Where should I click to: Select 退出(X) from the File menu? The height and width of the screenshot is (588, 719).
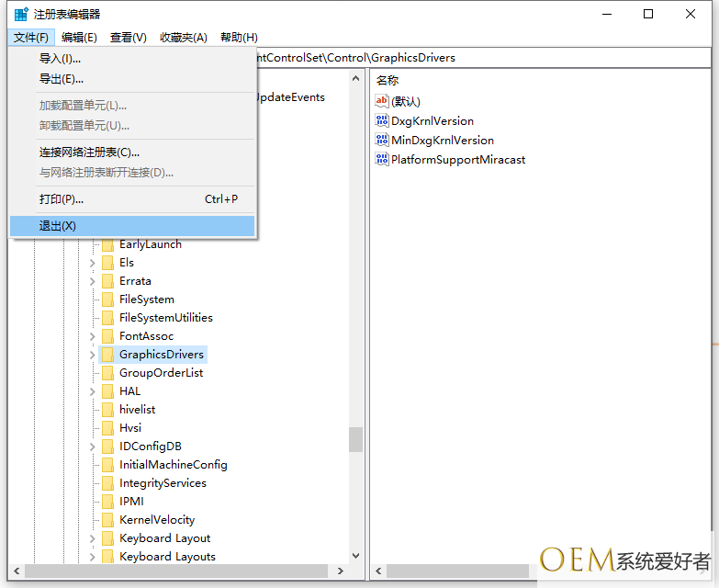click(58, 226)
